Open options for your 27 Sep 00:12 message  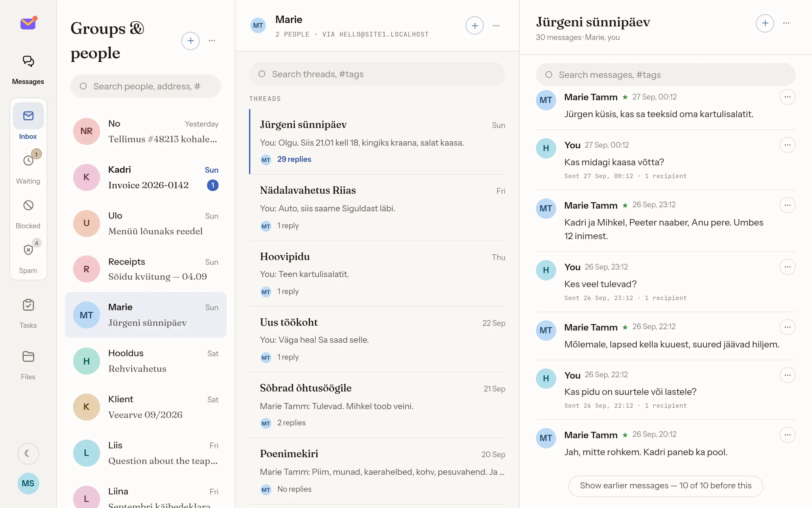tap(788, 145)
